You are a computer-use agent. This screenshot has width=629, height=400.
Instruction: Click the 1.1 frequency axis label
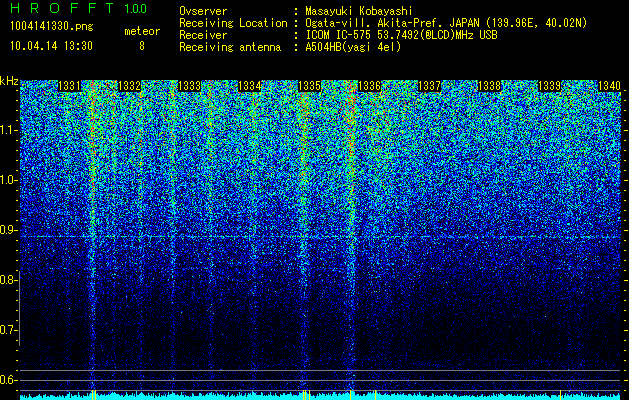[x=8, y=130]
